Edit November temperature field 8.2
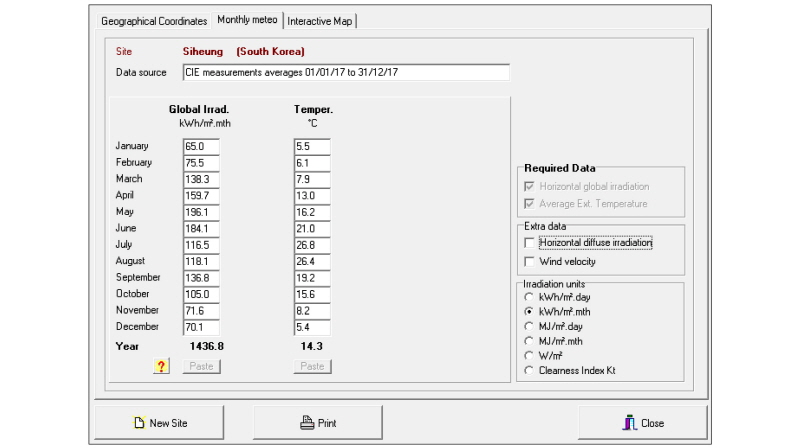 312,311
